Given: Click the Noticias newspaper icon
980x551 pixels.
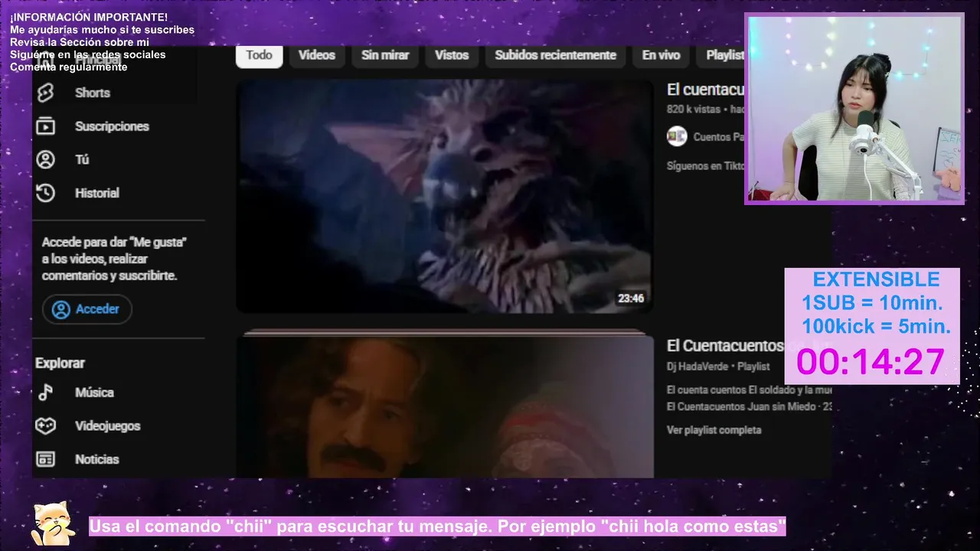Looking at the screenshot, I should [x=46, y=459].
